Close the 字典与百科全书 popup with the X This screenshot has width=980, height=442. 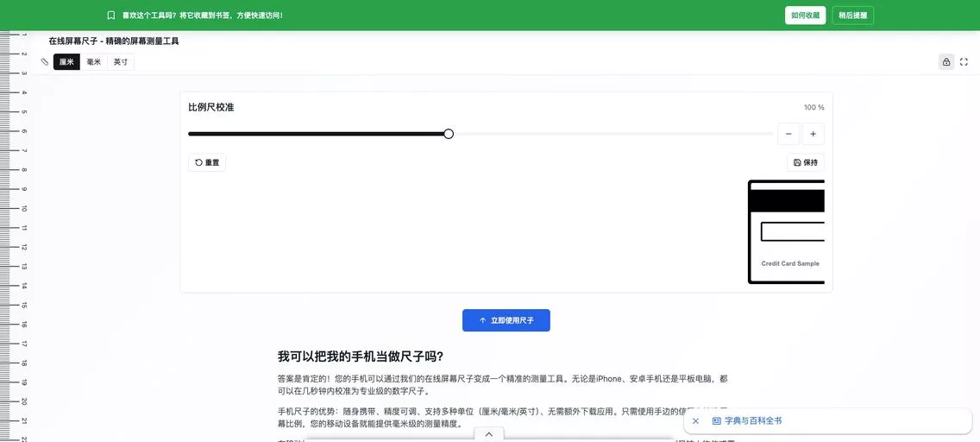coord(695,421)
